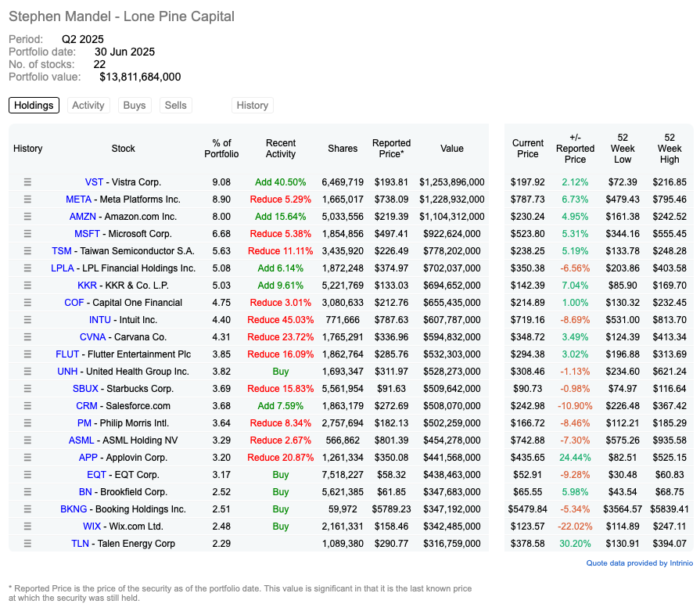Follow the META ticker link

(x=78, y=199)
